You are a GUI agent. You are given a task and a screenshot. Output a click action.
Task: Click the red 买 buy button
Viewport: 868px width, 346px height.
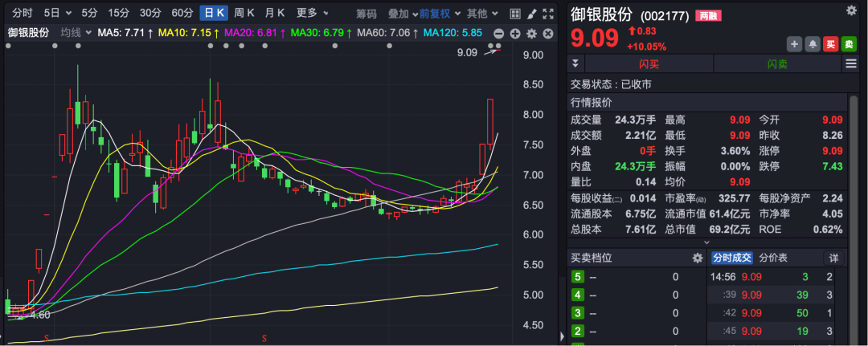coord(830,44)
